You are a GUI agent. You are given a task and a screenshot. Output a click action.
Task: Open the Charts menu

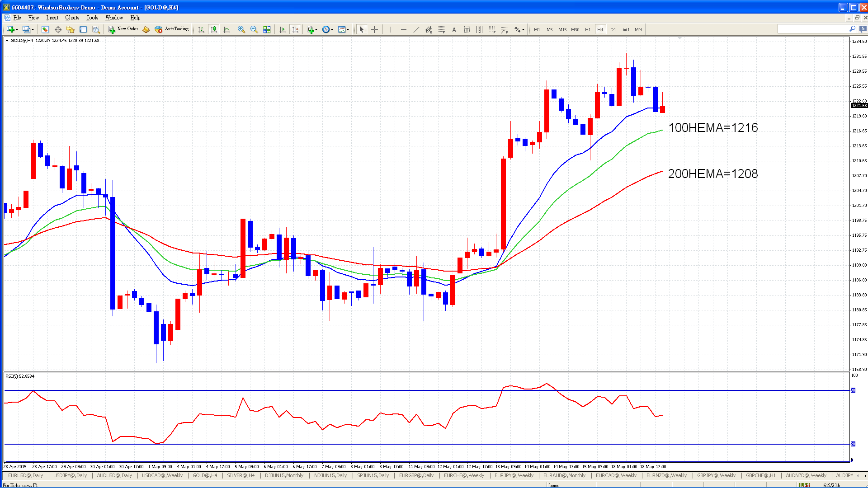pos(72,18)
